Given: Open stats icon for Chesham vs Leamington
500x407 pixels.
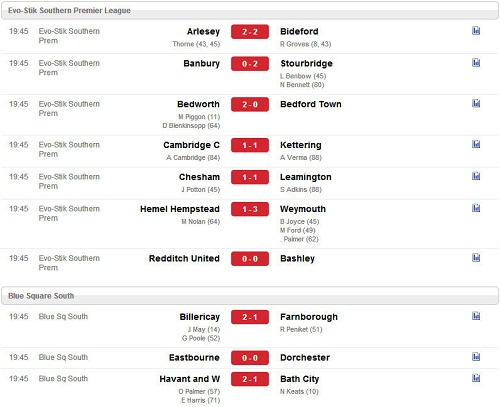Looking at the screenshot, I should (x=476, y=176).
